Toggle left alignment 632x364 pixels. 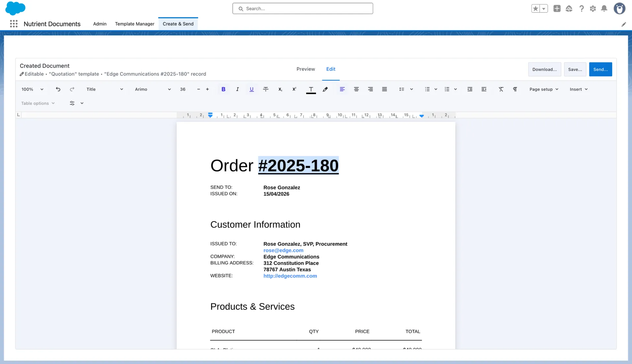(x=342, y=89)
